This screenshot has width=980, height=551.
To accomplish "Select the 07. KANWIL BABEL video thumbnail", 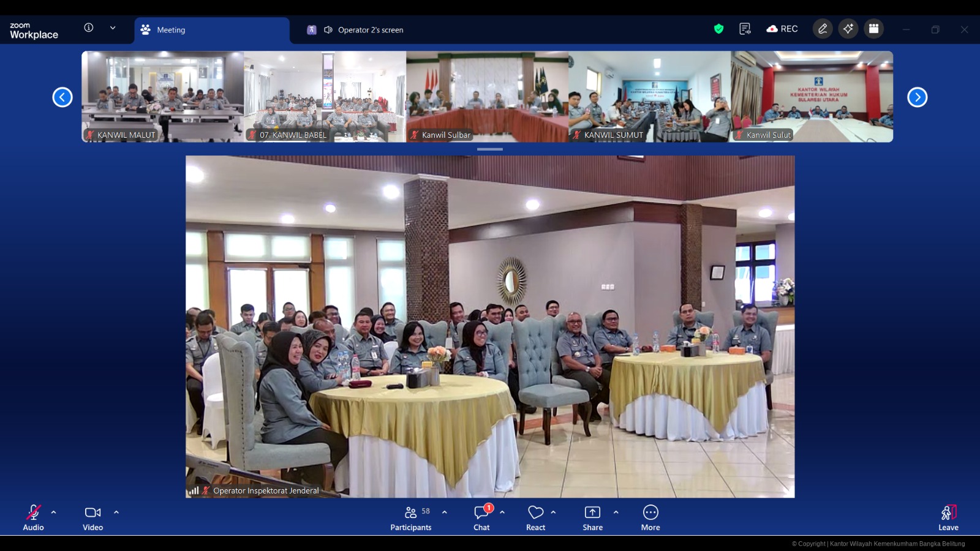I will [325, 97].
